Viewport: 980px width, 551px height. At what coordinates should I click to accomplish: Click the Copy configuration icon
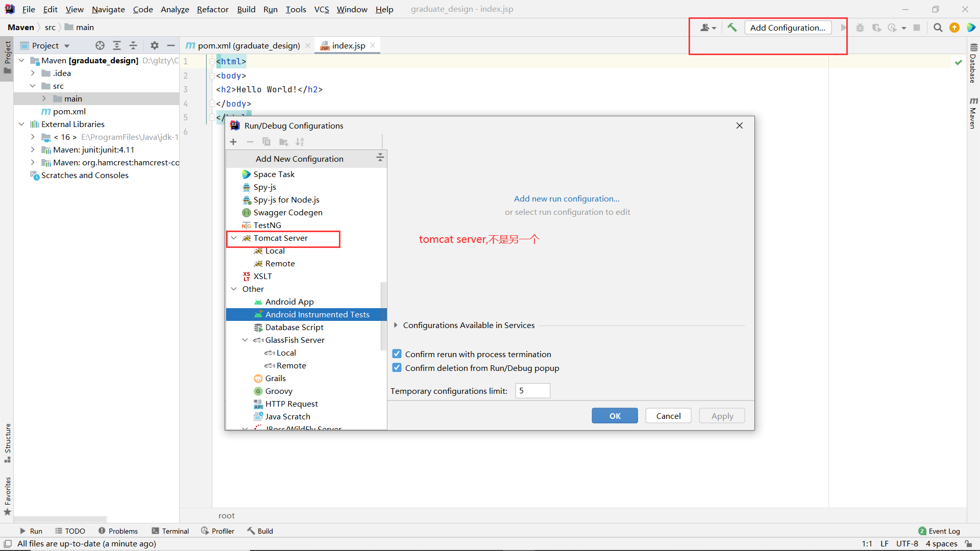tap(266, 141)
